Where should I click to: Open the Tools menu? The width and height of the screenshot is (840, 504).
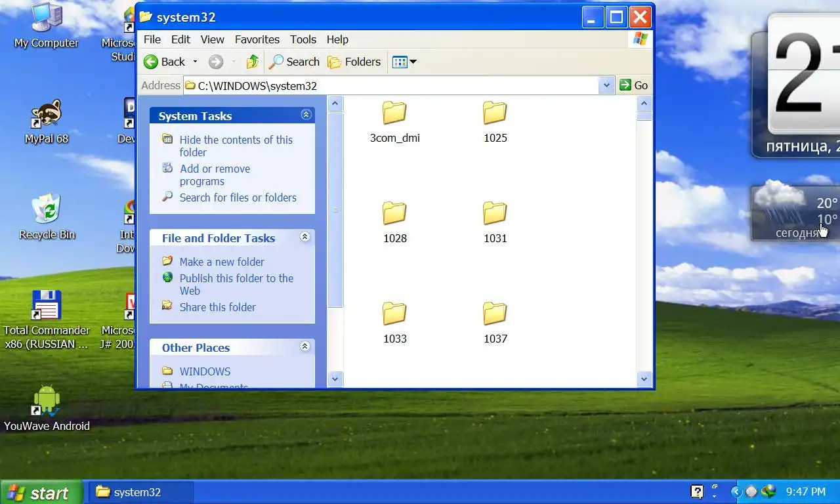coord(303,39)
